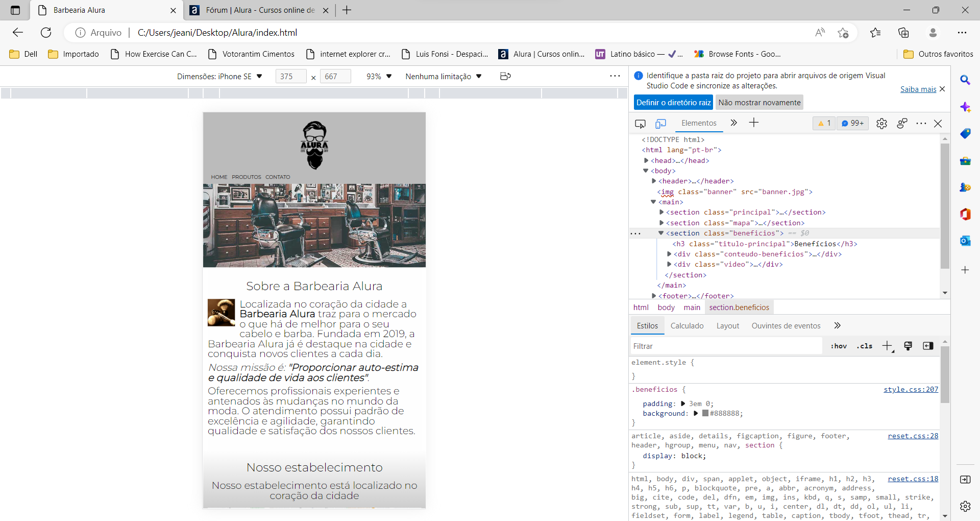The height and width of the screenshot is (521, 980).
Task: Click the new style rule plus icon
Action: point(887,346)
